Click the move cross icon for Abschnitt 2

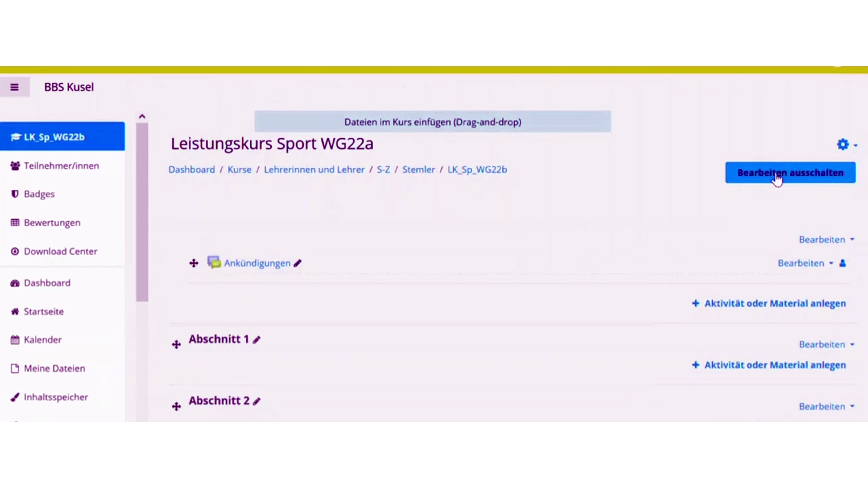pyautogui.click(x=176, y=406)
